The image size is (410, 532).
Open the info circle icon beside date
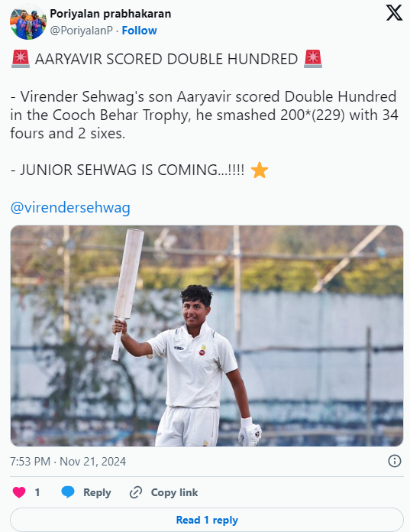point(395,461)
